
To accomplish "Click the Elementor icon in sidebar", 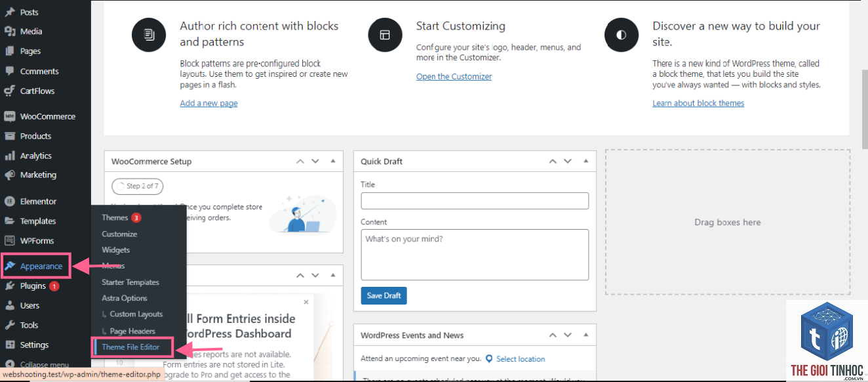I will (x=9, y=202).
